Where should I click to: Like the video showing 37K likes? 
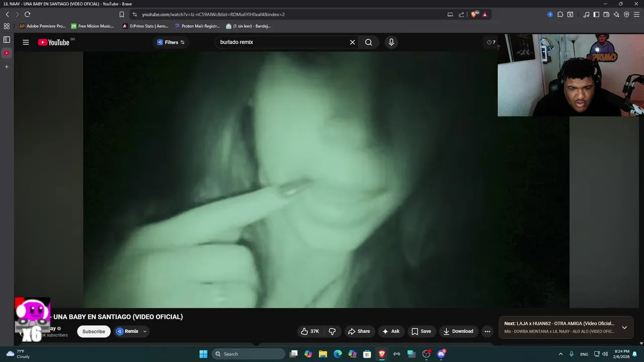[310, 331]
